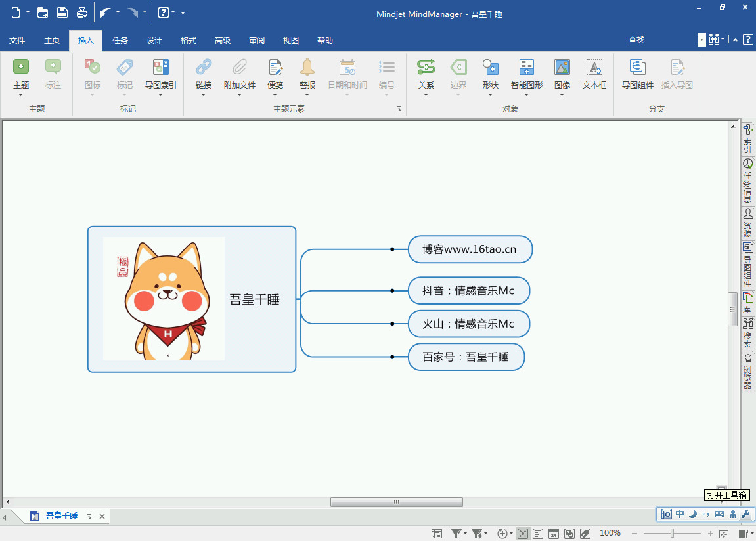Toggle the tag display icon in status bar

[x=585, y=533]
